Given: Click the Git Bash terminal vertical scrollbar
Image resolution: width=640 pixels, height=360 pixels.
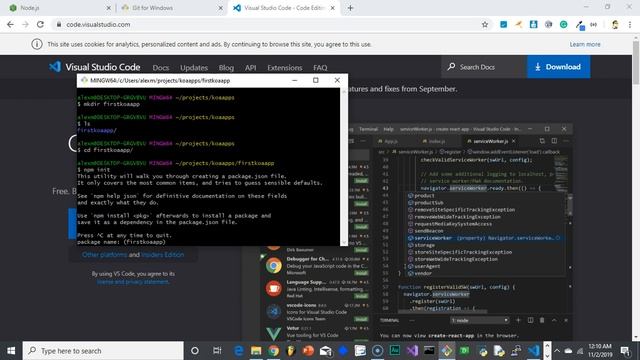Looking at the screenshot, I should [x=344, y=167].
